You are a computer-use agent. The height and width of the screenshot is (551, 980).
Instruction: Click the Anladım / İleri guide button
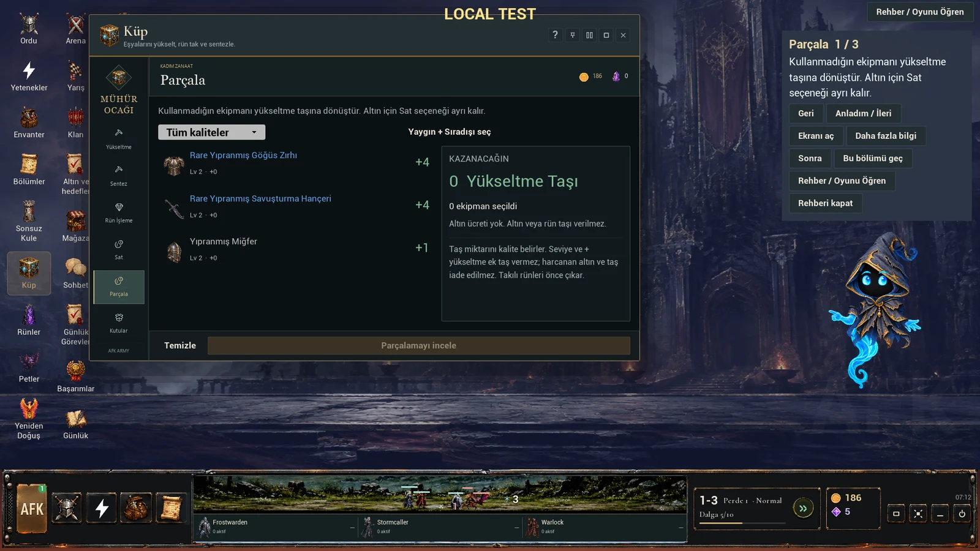[864, 113]
